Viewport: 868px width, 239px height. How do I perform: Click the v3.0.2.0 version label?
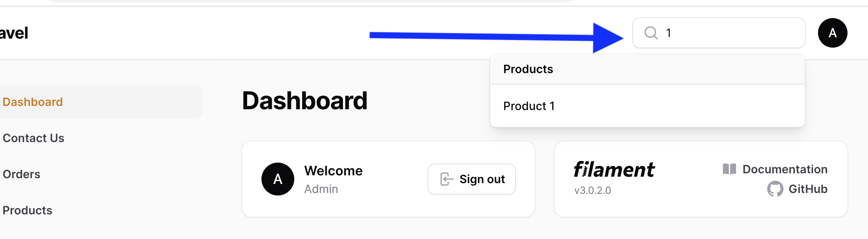click(592, 191)
